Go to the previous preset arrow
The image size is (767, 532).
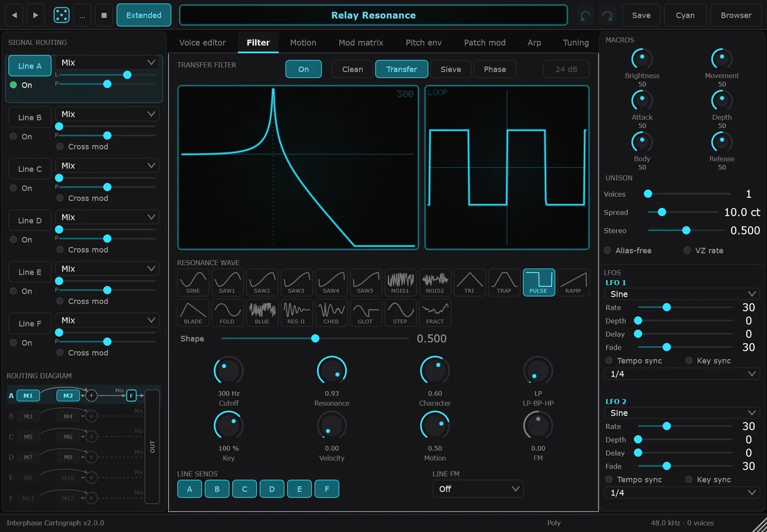pos(14,15)
